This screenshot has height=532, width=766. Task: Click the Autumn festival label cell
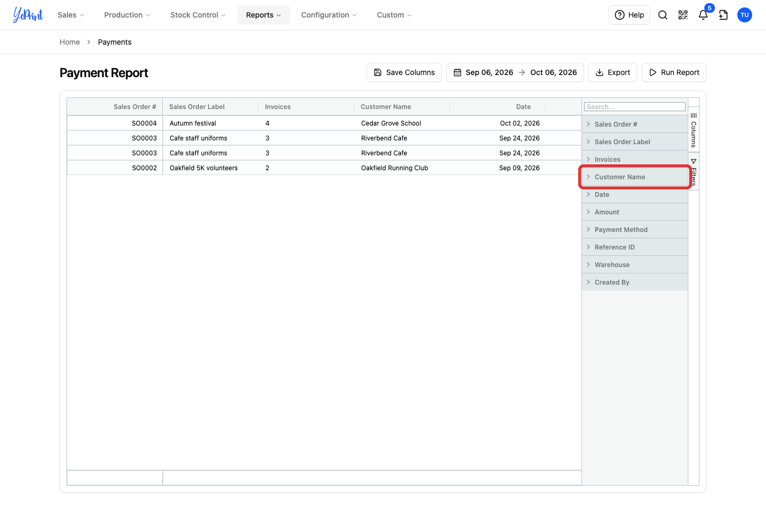pos(211,123)
